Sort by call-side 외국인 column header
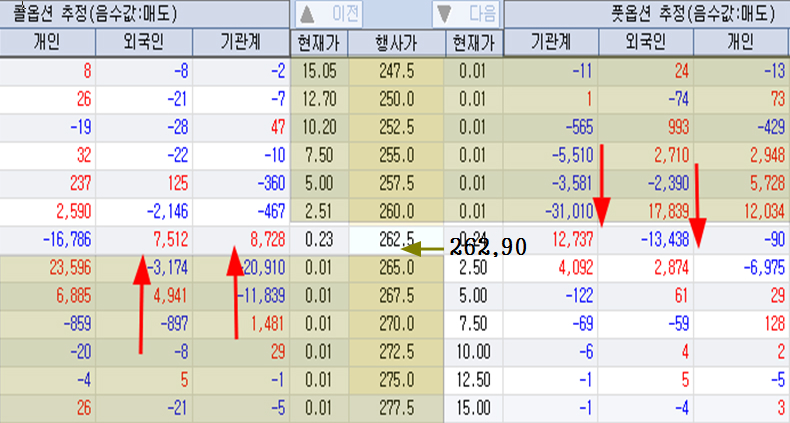 click(x=143, y=43)
